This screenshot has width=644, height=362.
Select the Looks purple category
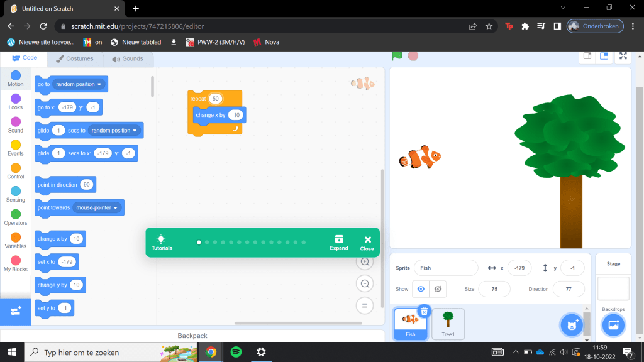click(16, 102)
